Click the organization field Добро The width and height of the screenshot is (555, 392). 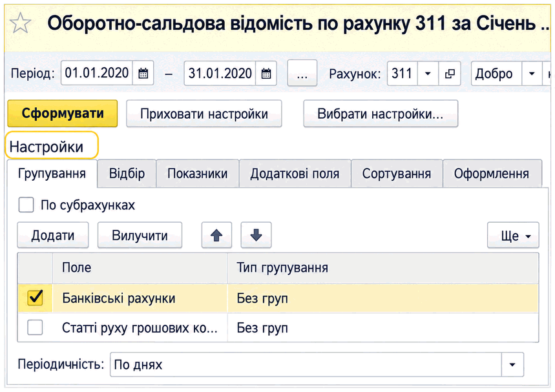point(496,73)
